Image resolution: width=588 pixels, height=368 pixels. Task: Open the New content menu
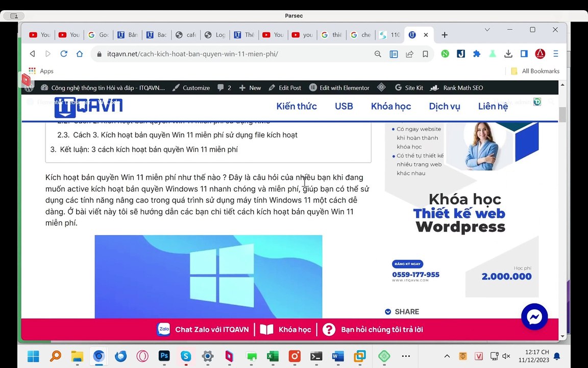tap(250, 88)
